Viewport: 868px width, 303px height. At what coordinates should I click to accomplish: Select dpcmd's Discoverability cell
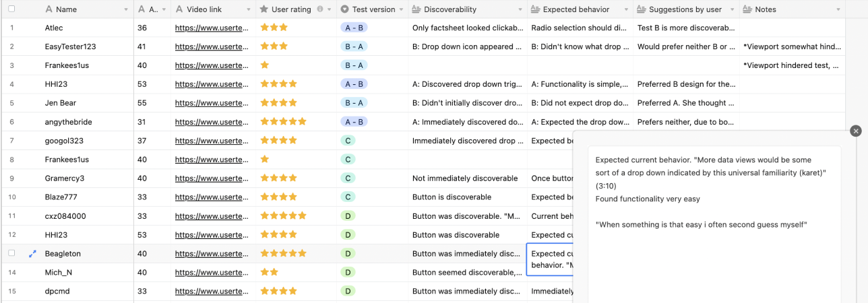click(467, 292)
